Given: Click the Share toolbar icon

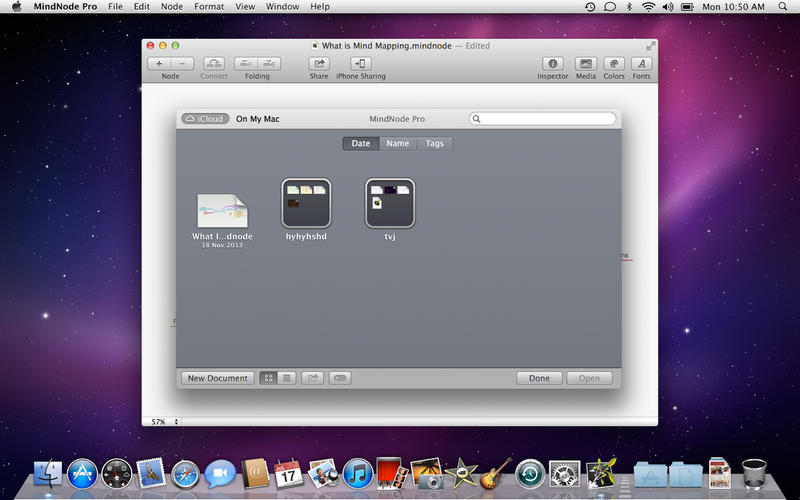Looking at the screenshot, I should coord(319,63).
